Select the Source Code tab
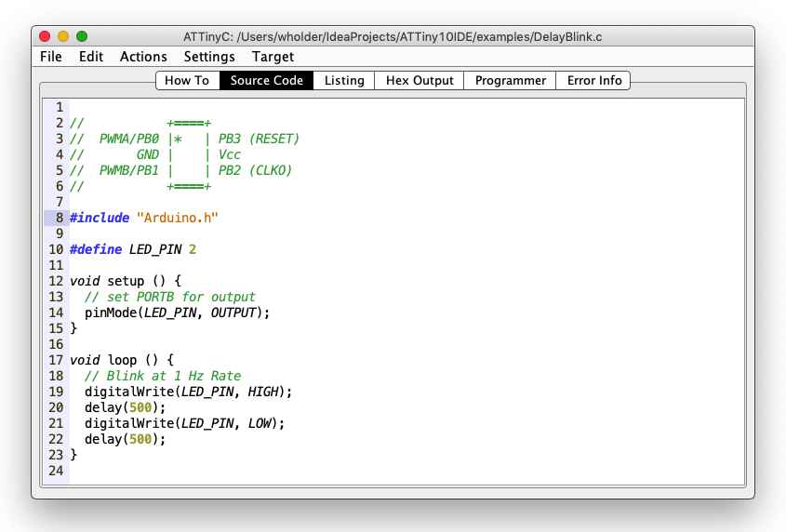The width and height of the screenshot is (786, 532). [x=267, y=80]
